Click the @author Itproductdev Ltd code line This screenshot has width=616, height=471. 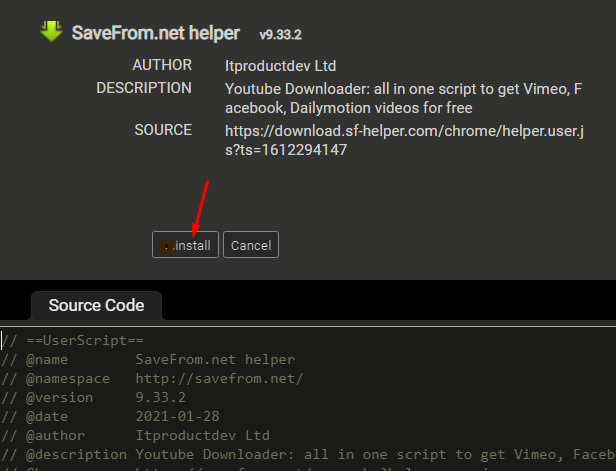pos(136,435)
